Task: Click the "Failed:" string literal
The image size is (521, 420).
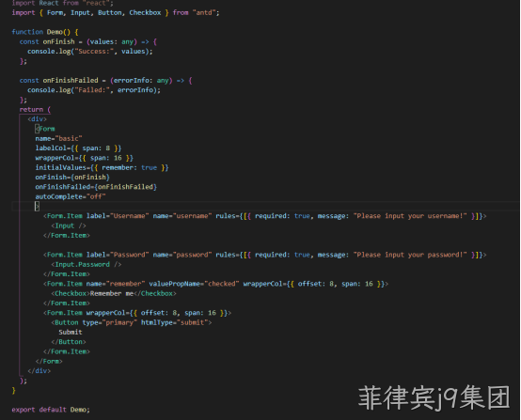Action: pyautogui.click(x=92, y=90)
